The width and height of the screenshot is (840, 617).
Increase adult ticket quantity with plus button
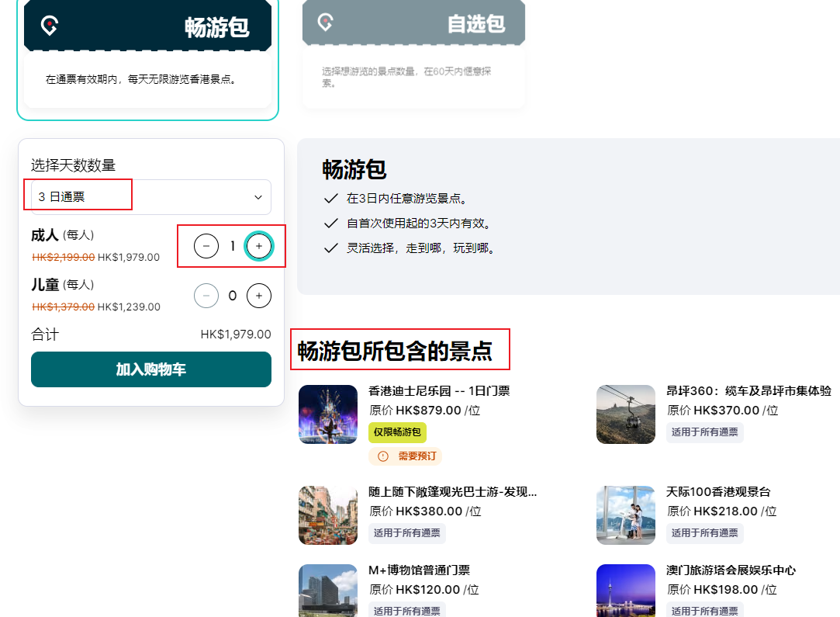pyautogui.click(x=259, y=246)
